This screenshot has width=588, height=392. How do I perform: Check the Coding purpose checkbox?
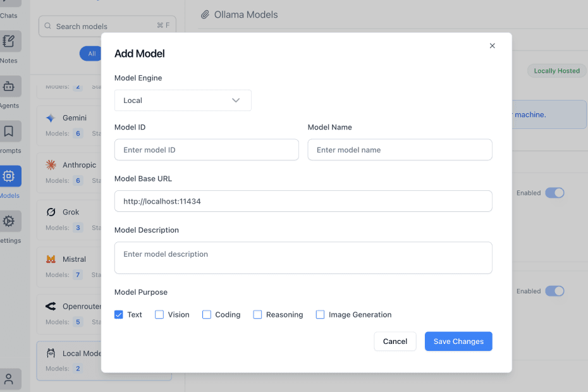(207, 315)
